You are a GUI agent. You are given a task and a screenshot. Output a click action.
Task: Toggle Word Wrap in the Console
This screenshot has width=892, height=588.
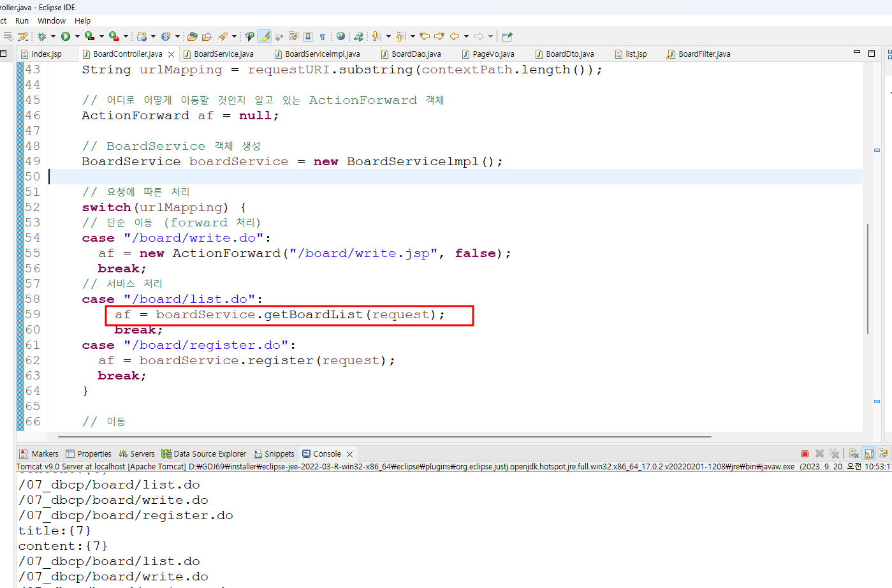(x=883, y=453)
